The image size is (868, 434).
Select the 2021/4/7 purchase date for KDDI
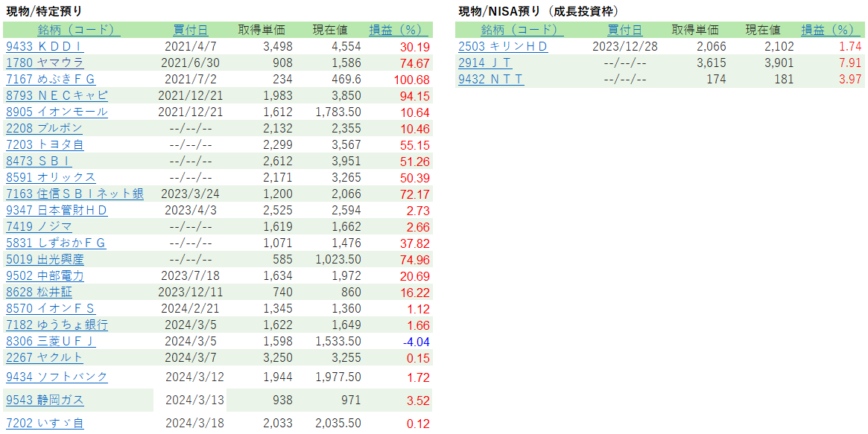coord(191,46)
